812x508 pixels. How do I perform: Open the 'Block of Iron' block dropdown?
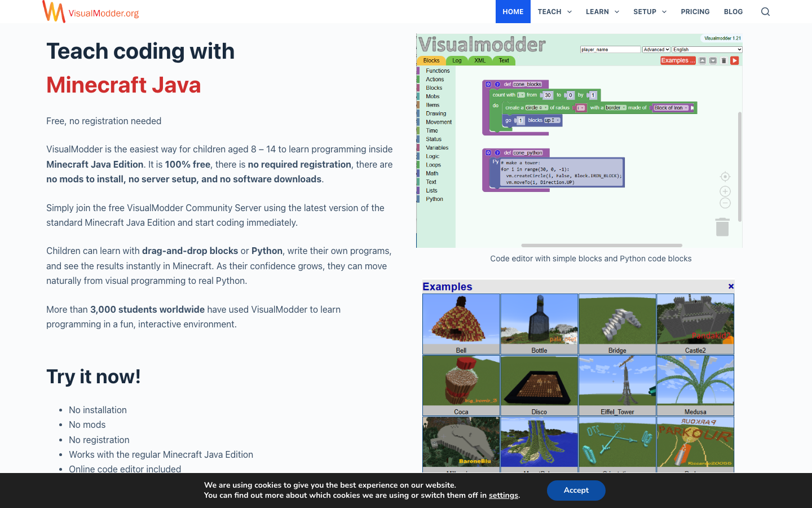point(671,108)
